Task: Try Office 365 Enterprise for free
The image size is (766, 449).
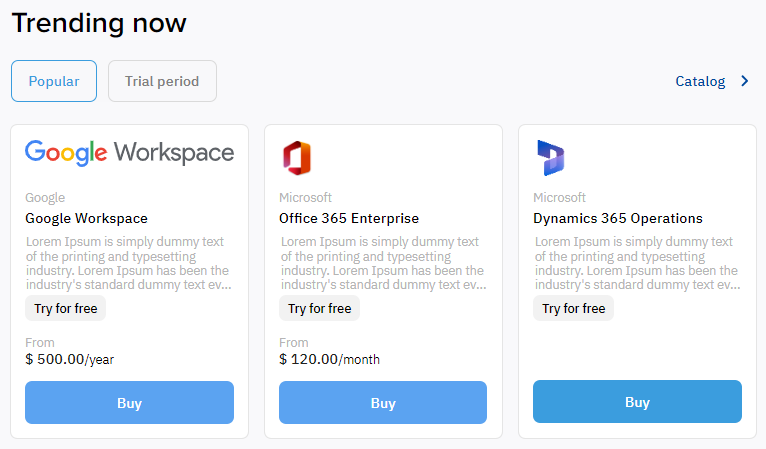Action: click(x=319, y=308)
